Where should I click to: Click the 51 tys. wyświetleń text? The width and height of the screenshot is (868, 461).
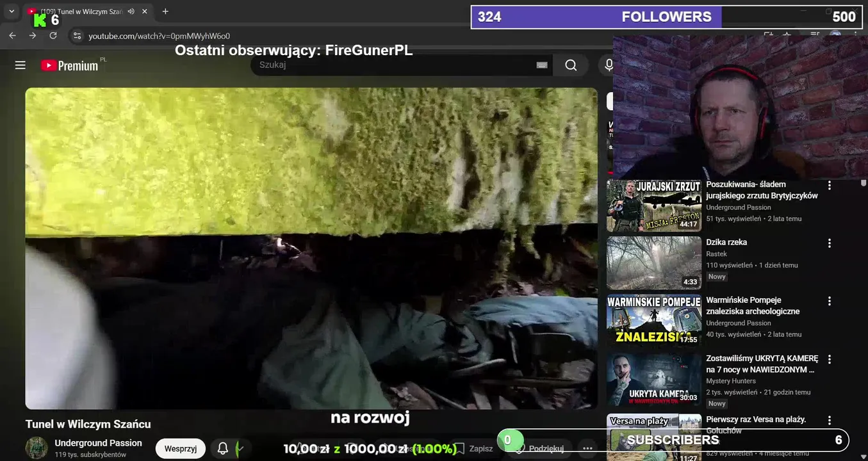coord(733,219)
